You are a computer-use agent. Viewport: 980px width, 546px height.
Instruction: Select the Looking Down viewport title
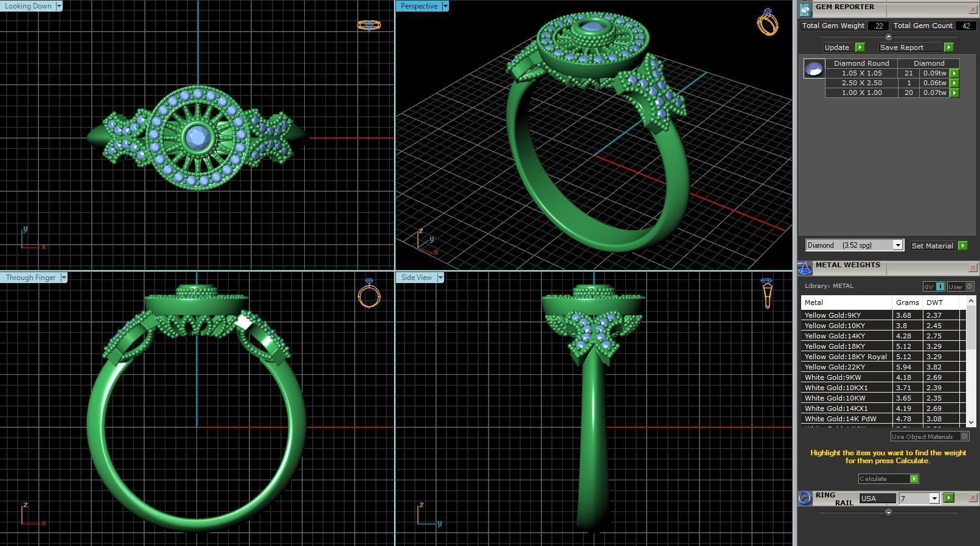click(x=28, y=6)
